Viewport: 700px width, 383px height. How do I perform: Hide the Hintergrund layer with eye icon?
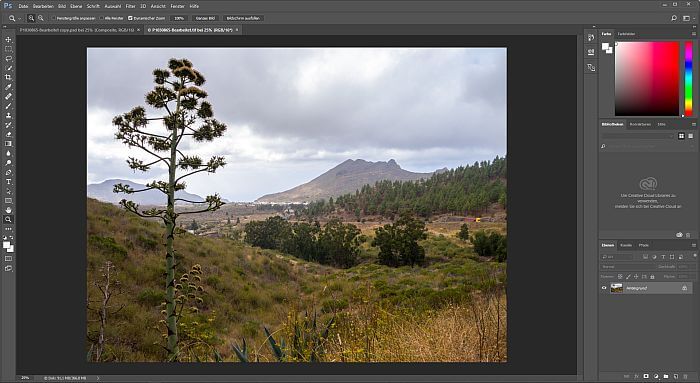(x=604, y=288)
